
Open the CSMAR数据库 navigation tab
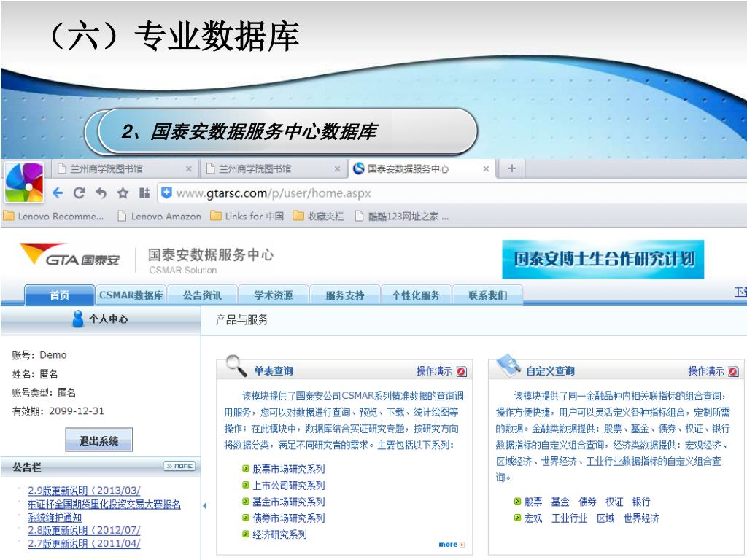click(x=131, y=295)
